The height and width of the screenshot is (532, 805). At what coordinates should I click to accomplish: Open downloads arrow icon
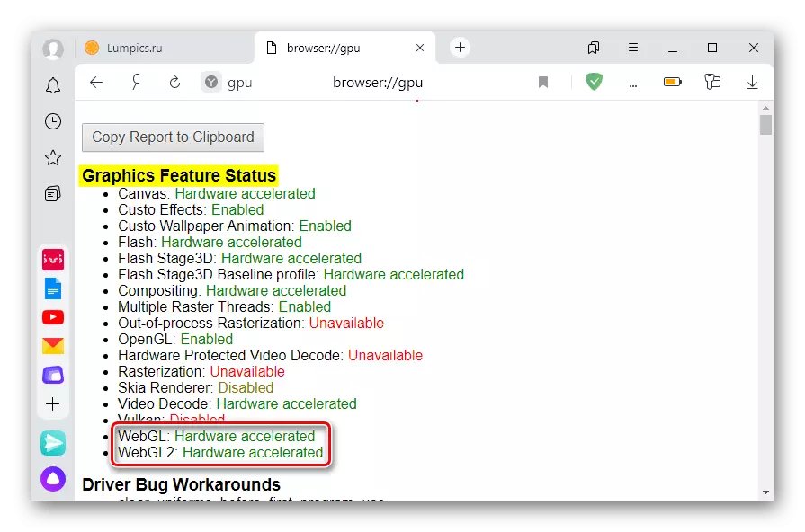pyautogui.click(x=752, y=82)
